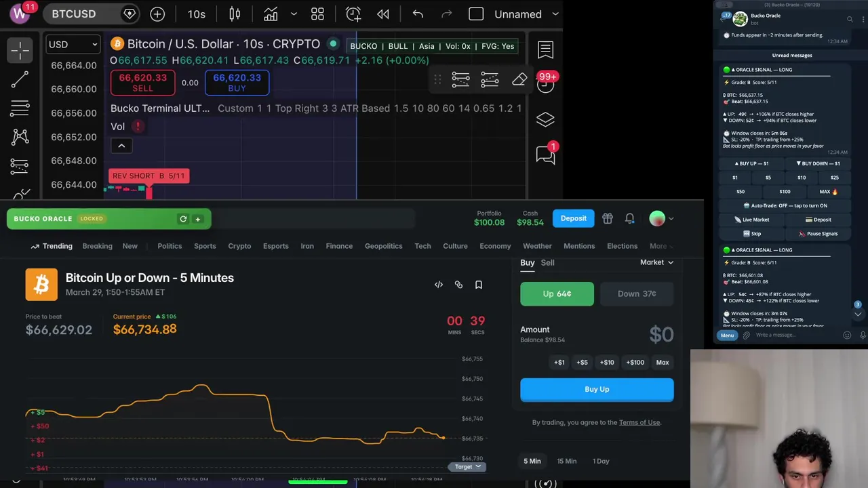Click the diamond icon beside BTCUSD
The width and height of the screenshot is (868, 488).
click(129, 14)
